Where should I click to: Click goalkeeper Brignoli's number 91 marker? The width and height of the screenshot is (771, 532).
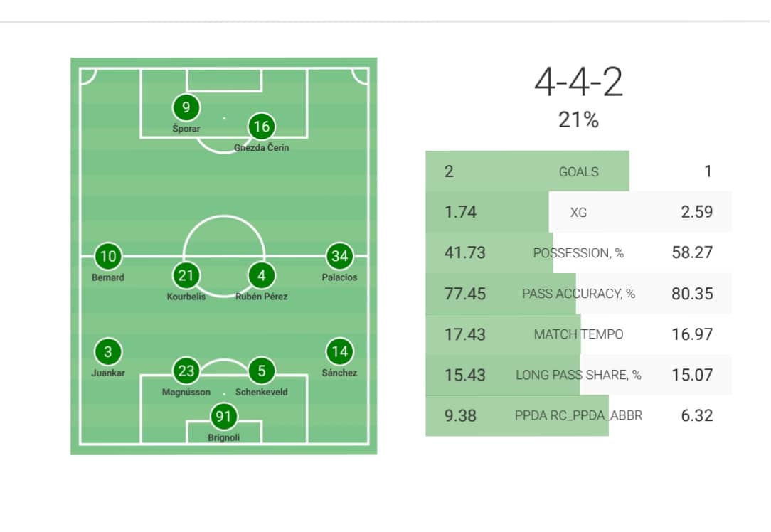pos(224,417)
